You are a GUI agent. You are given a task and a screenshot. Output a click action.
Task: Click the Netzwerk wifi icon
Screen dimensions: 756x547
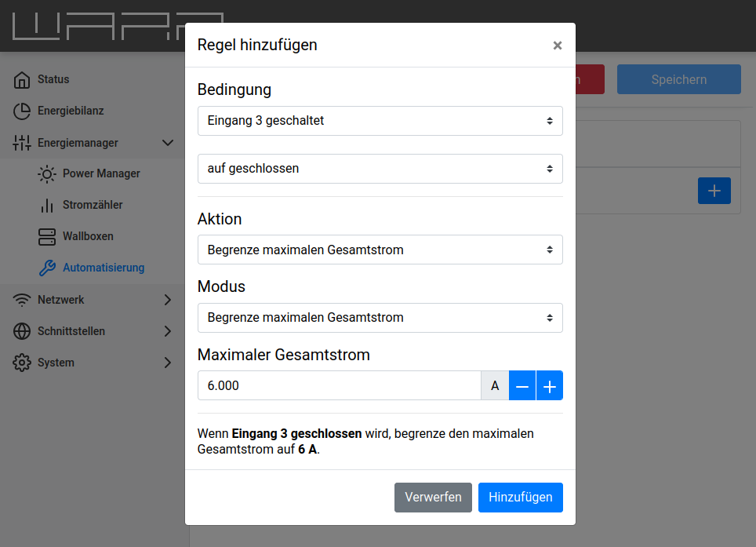[x=22, y=300]
